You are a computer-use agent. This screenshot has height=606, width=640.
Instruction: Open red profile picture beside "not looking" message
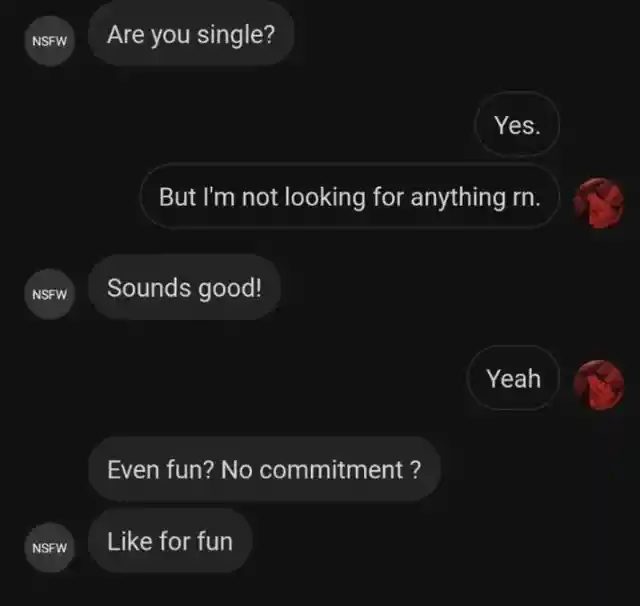pos(598,203)
